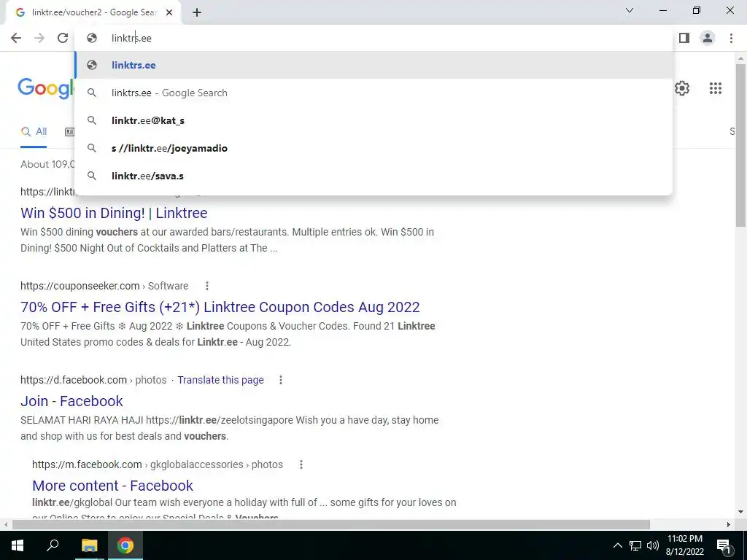Open the clock showing 11:02 PM
The width and height of the screenshot is (747, 560).
(684, 545)
